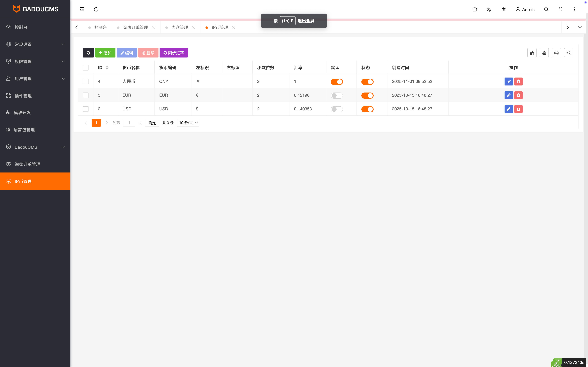Click the green 添加 button

coord(105,53)
